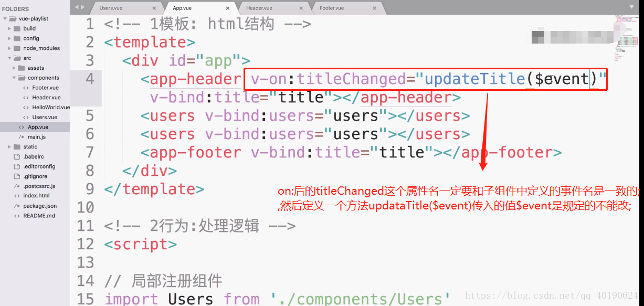Open the tab list dropdown arrow
This screenshot has height=306, width=644.
[632, 7]
